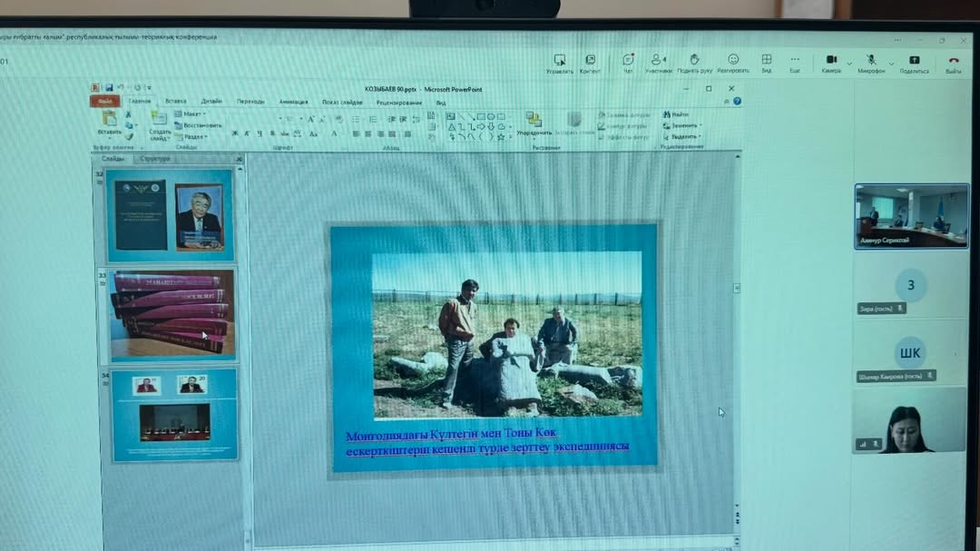
Task: Click the red Leave (Выйти) call button
Action: coord(954,60)
